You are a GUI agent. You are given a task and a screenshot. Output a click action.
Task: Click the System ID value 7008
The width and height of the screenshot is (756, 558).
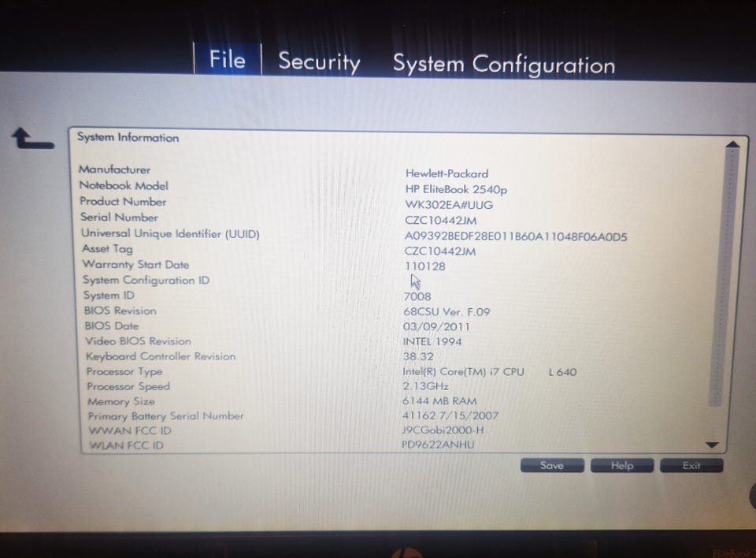(x=417, y=296)
